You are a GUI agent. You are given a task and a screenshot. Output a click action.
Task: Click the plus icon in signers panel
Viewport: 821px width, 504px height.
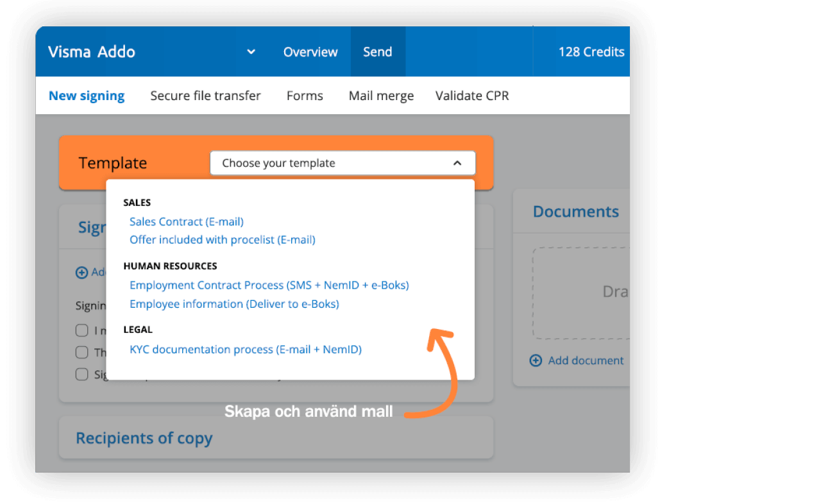(81, 273)
